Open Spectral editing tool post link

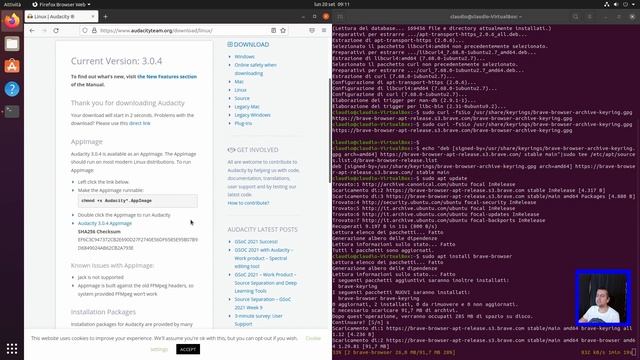263,258
